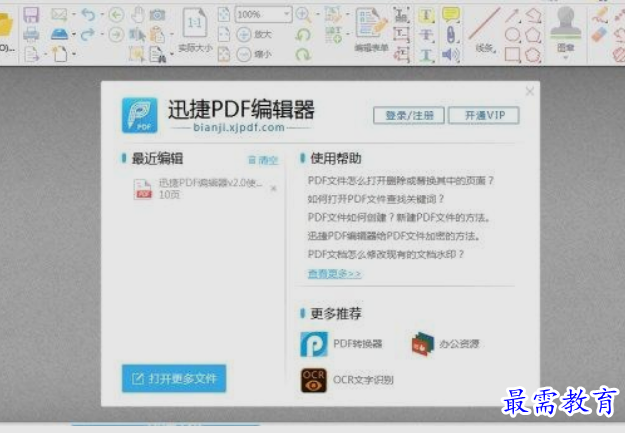Select the pencil freehand tool
Screen dimensions: 625x433
point(599,15)
